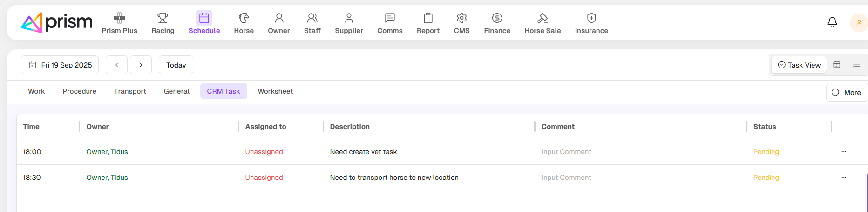The height and width of the screenshot is (212, 868).
Task: Switch to the Transport tab
Action: click(x=130, y=91)
